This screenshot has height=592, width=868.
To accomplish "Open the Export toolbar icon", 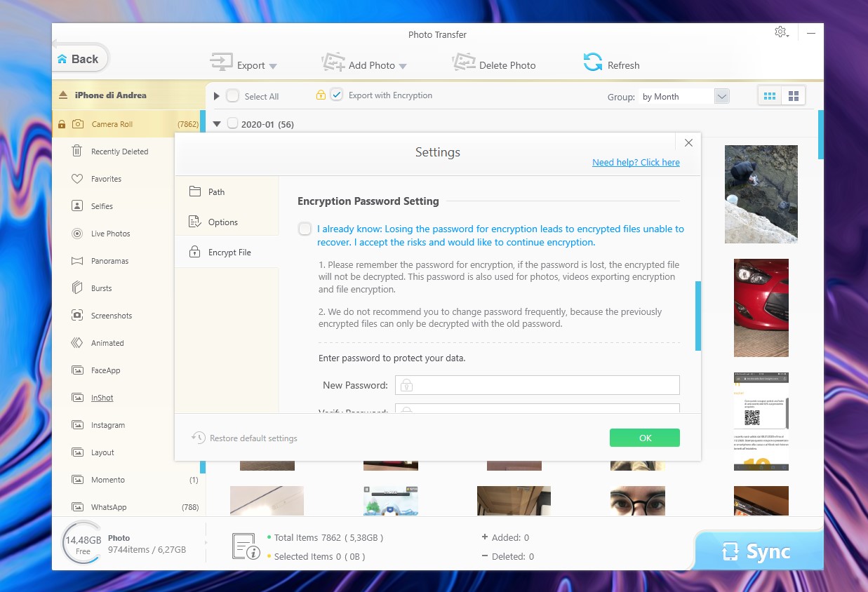I will point(221,62).
